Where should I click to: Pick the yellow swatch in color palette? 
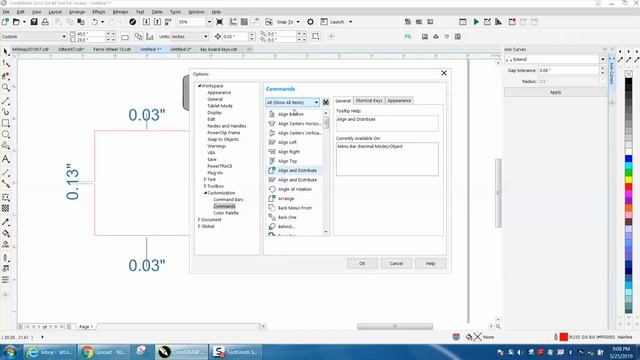point(629,180)
